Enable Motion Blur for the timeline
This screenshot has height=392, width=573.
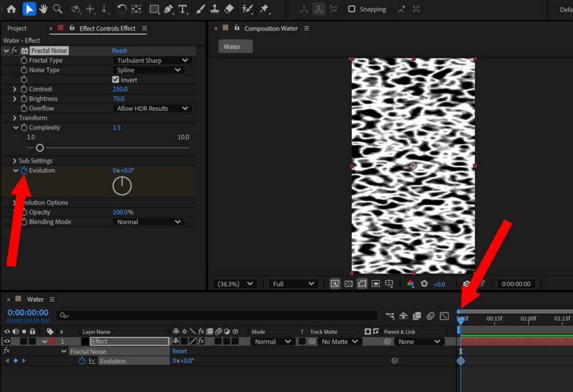click(x=430, y=315)
